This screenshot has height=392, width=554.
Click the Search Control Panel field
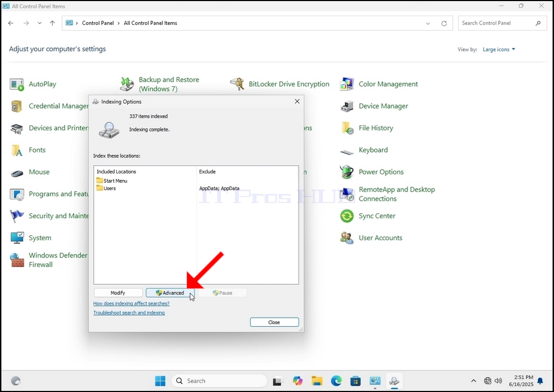502,23
